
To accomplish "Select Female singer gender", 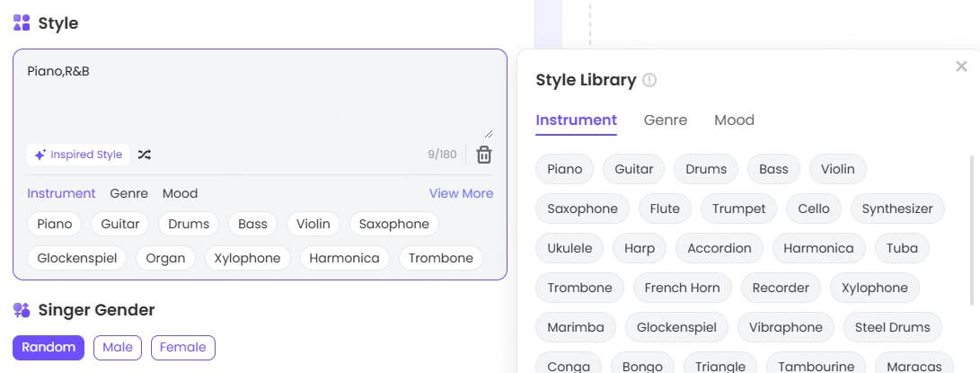I will pyautogui.click(x=182, y=347).
